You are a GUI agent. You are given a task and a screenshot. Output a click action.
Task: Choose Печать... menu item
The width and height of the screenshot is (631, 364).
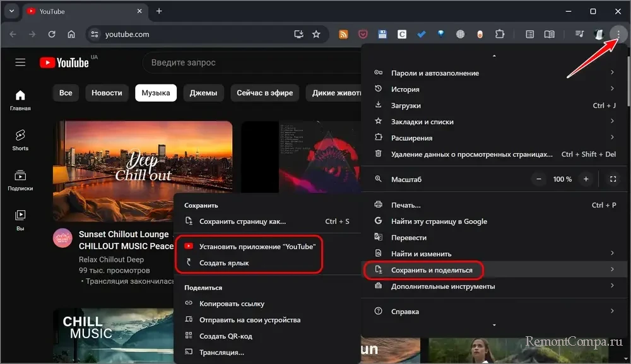point(494,205)
